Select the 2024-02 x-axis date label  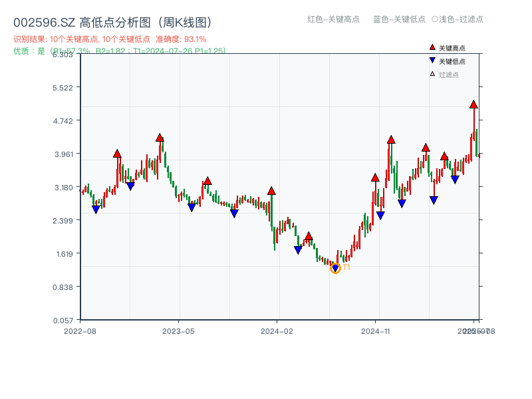pos(277,331)
